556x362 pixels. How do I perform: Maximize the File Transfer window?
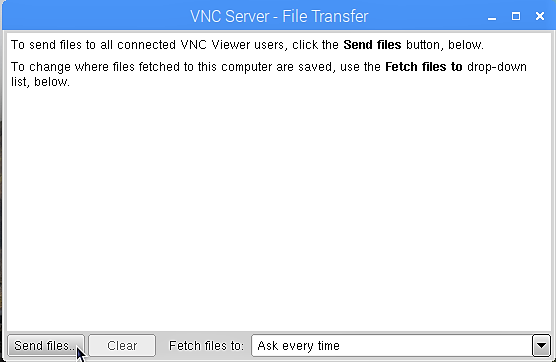516,16
